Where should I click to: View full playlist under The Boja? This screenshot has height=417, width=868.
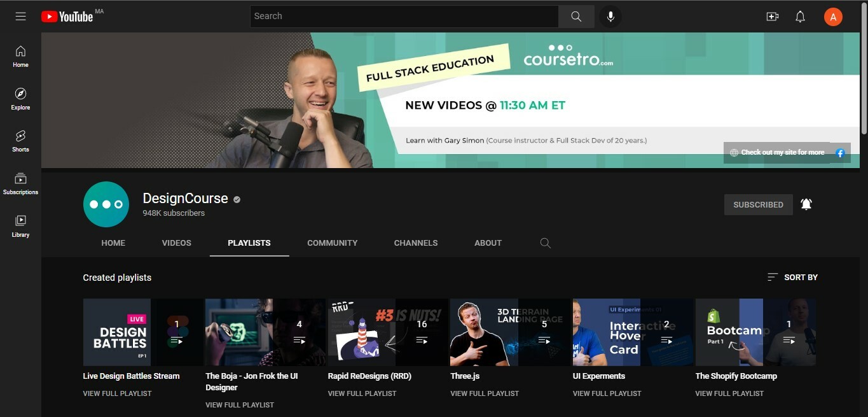point(240,405)
